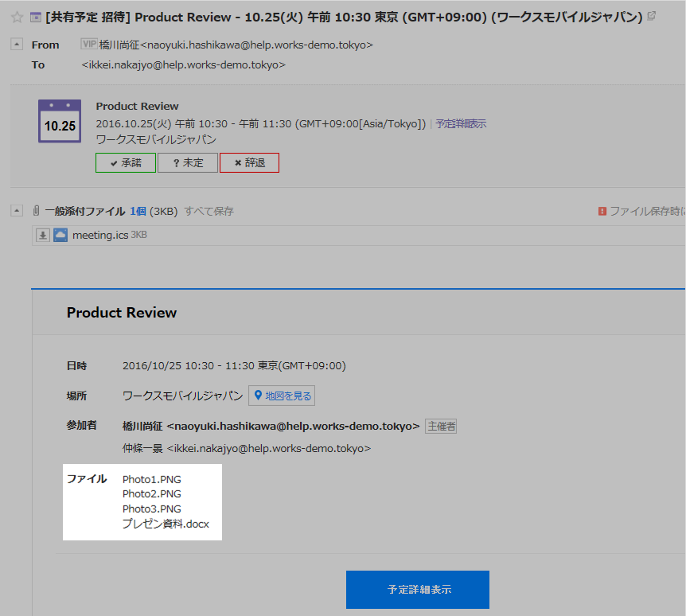Decline the invitation with 辞退

click(249, 163)
